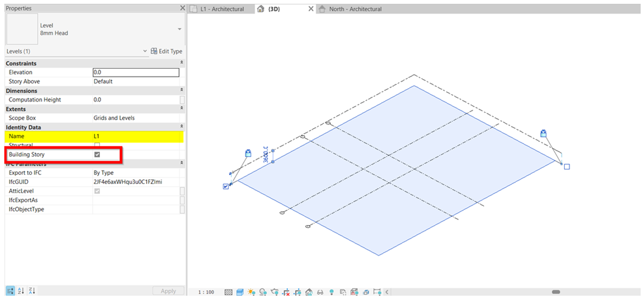Change the visual style via cube icon
The image size is (644, 300).
pyautogui.click(x=240, y=291)
